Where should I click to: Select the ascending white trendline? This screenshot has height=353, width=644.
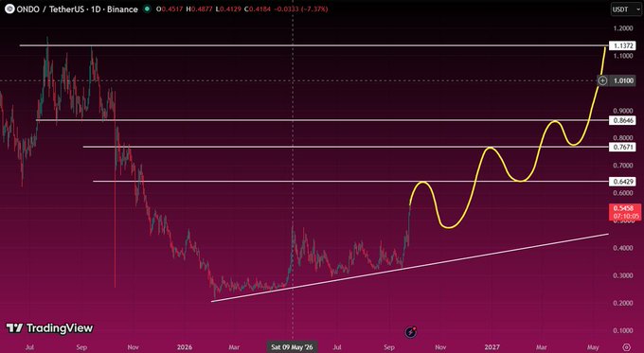click(x=409, y=268)
